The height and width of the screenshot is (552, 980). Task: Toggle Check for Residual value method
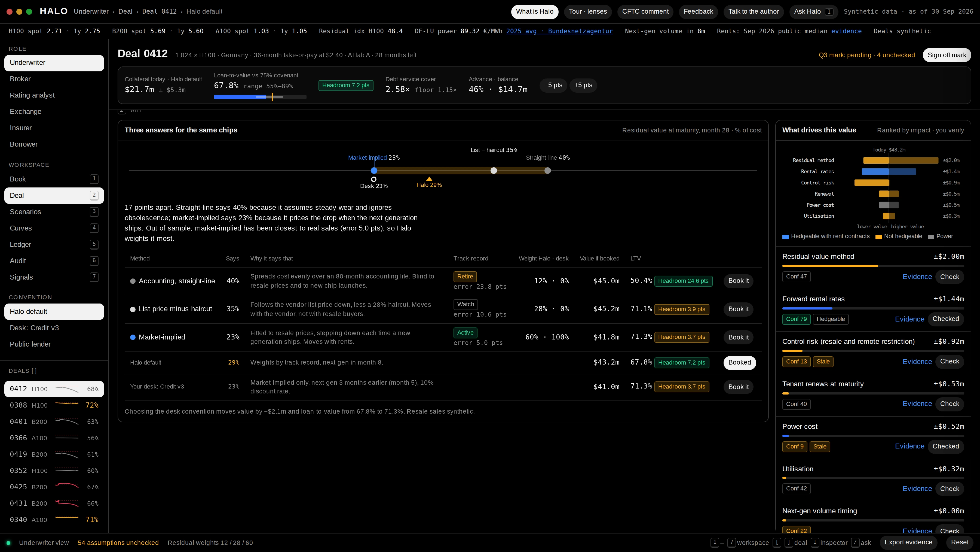[x=950, y=277]
